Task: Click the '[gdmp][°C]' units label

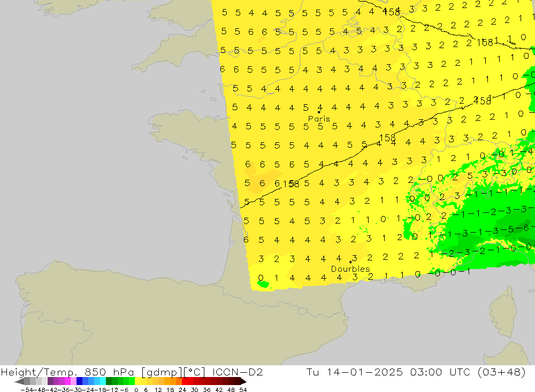Action: tap(173, 372)
